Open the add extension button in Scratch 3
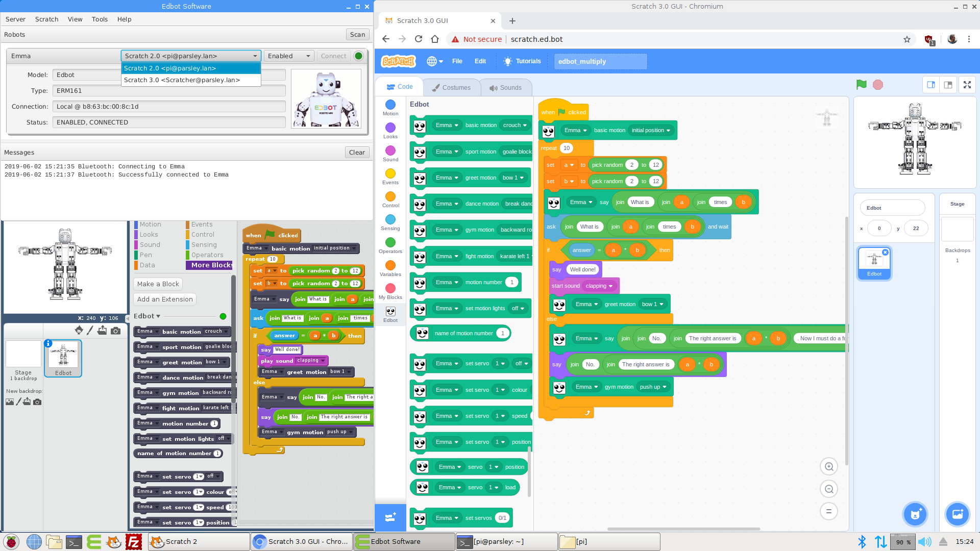 tap(390, 517)
